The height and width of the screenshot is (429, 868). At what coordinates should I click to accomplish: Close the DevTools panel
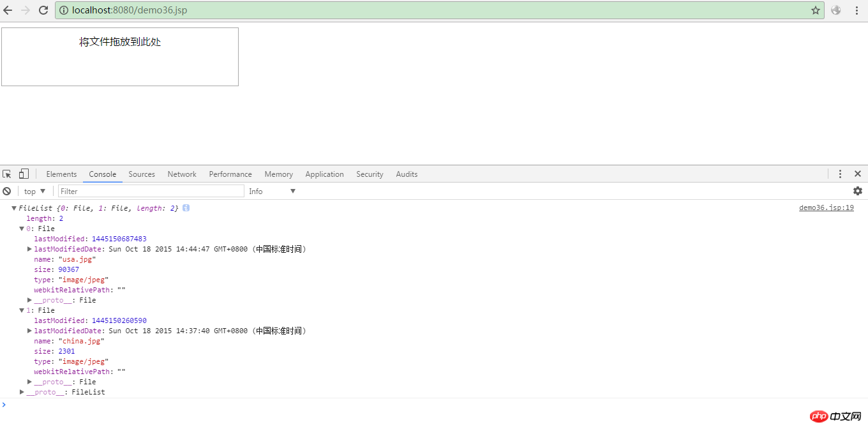pyautogui.click(x=858, y=174)
